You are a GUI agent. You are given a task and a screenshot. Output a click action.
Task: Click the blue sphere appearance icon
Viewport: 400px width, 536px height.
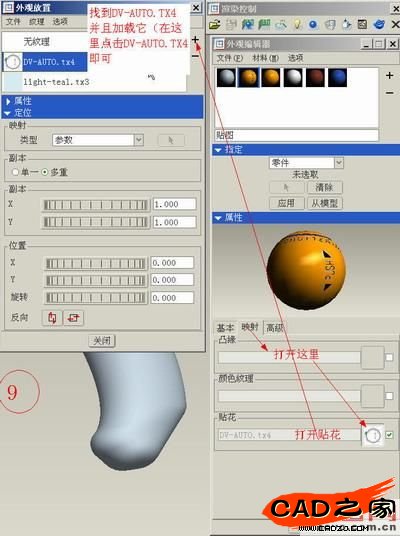313,25
